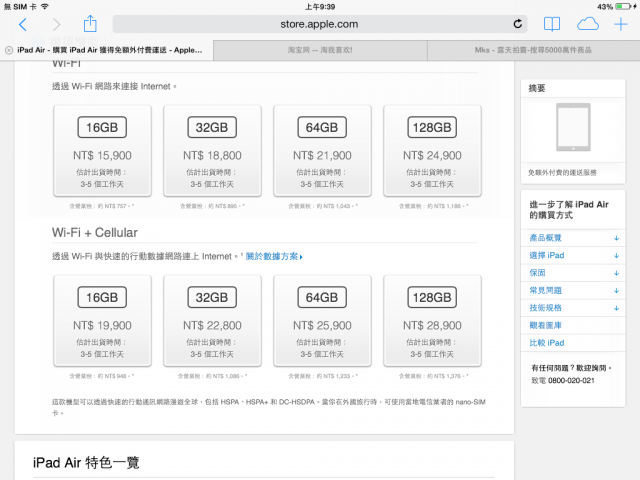This screenshot has height=480, width=640.
Task: Select the iPad Air Apple tab
Action: [x=107, y=50]
